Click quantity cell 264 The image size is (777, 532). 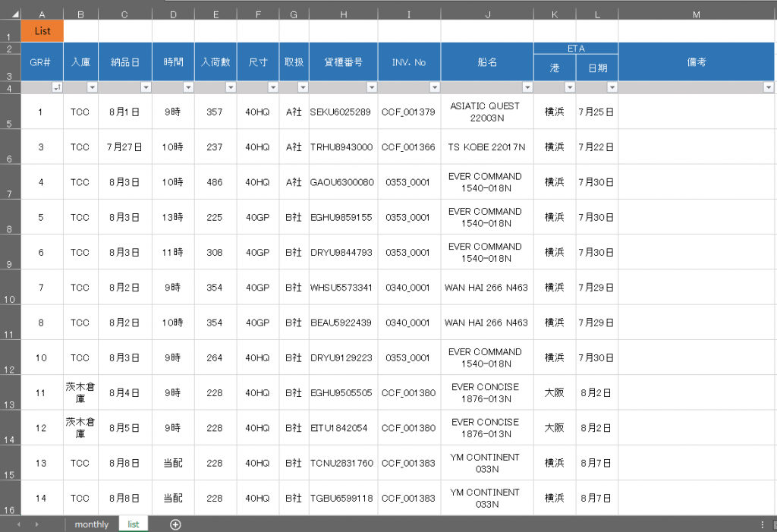215,358
